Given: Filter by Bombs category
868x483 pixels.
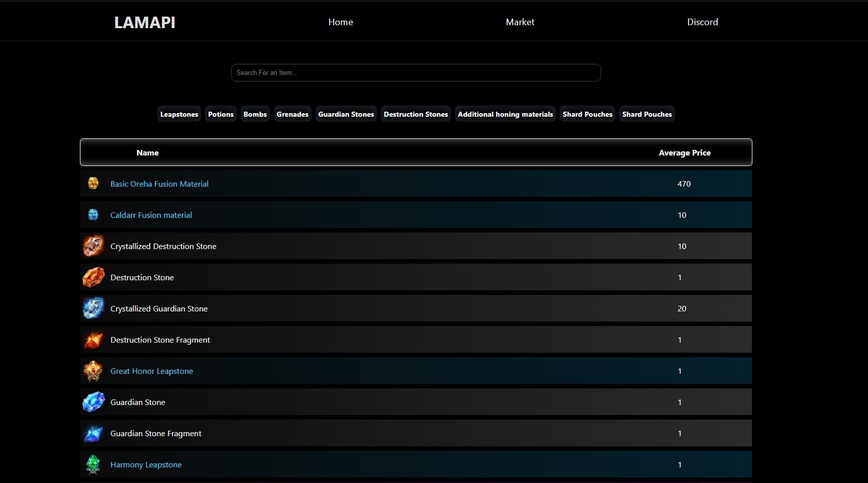Looking at the screenshot, I should (x=255, y=114).
